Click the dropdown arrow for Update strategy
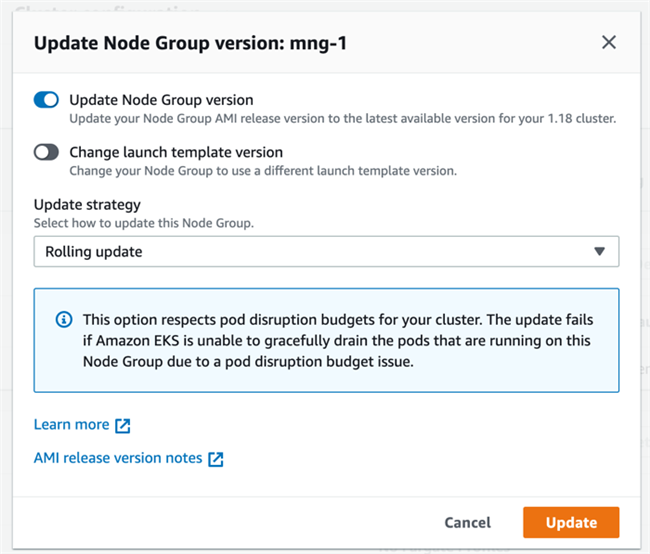The height and width of the screenshot is (554, 650). point(600,252)
